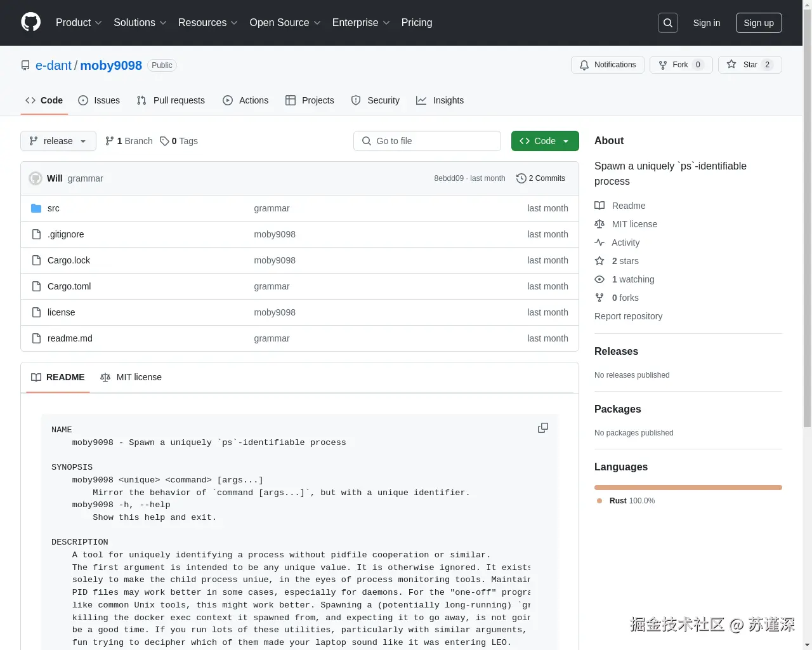Image resolution: width=812 pixels, height=650 pixels.
Task: Click the license file icon
Action: [36, 312]
